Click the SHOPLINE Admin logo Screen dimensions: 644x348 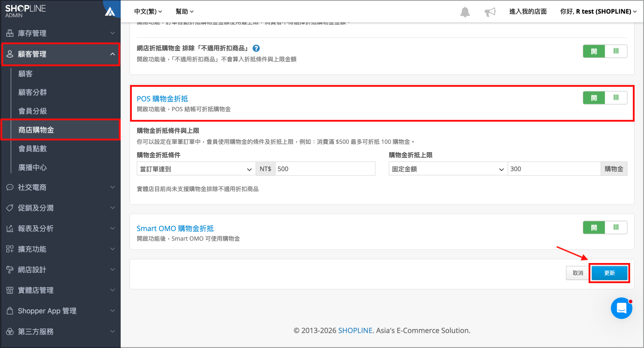pyautogui.click(x=25, y=11)
